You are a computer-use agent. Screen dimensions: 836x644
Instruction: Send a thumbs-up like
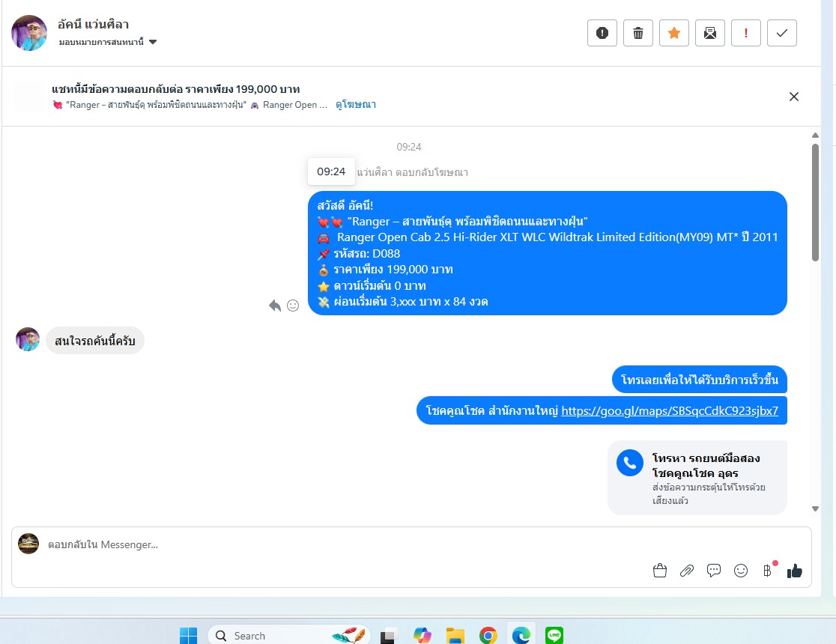(794, 571)
